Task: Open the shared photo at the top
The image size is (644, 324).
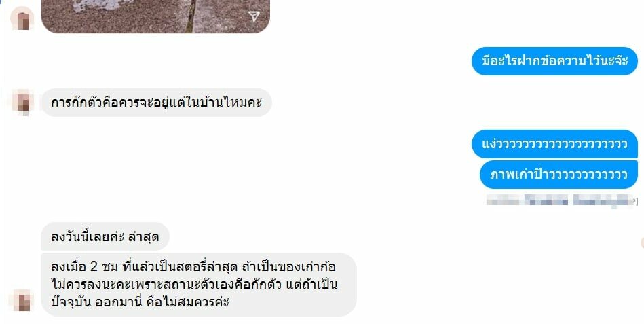Action: (155, 16)
